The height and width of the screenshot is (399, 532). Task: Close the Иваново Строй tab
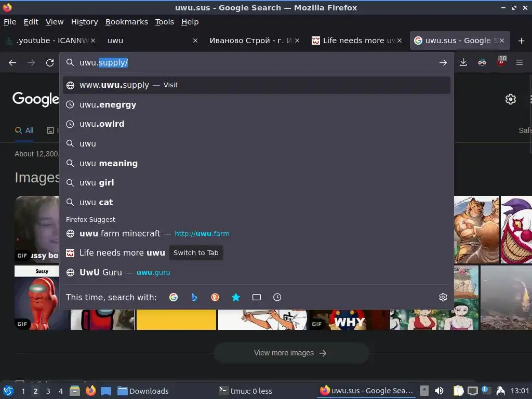pos(297,41)
